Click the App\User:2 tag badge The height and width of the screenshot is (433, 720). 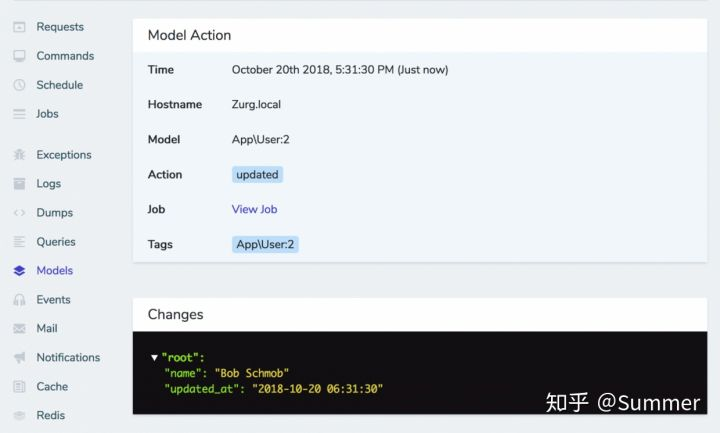(265, 244)
